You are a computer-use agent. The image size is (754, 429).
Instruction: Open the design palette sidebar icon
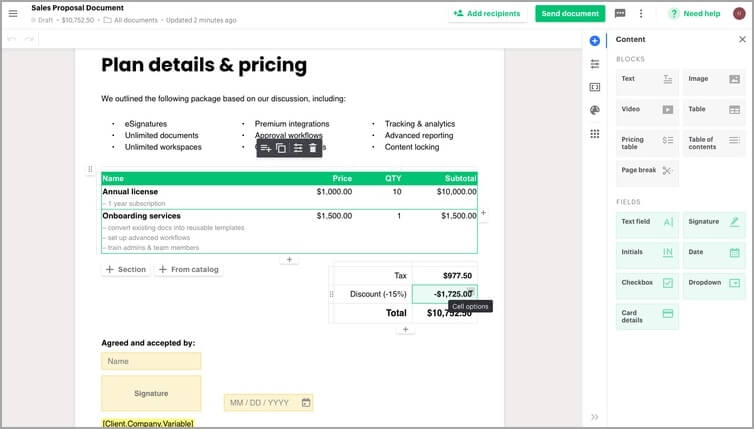(x=595, y=110)
